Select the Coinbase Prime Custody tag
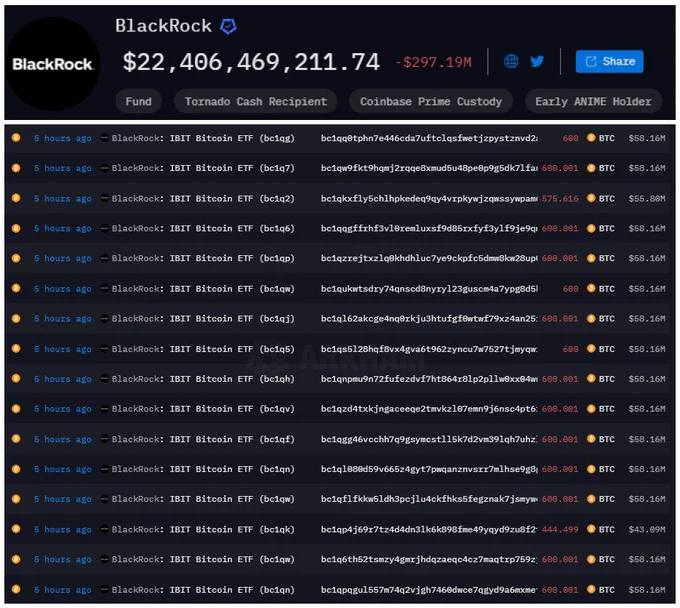This screenshot has width=680, height=608. (x=431, y=101)
